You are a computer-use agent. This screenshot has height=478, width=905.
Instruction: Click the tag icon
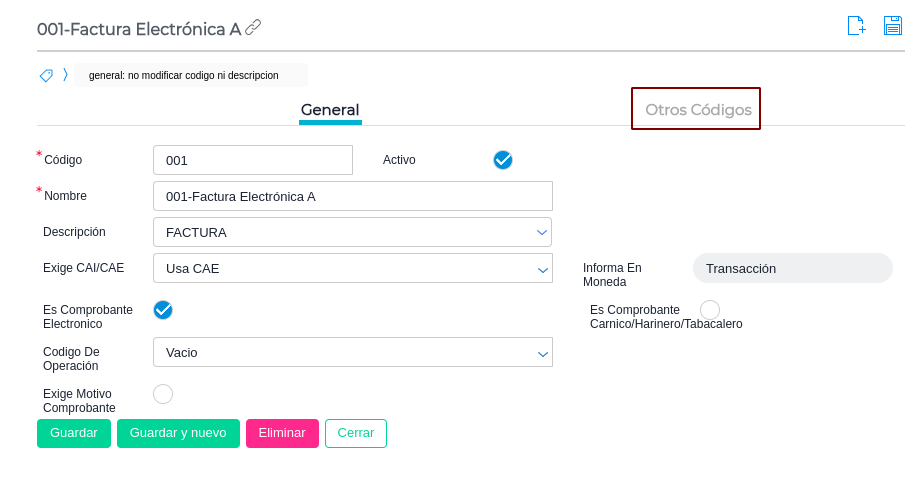pyautogui.click(x=46, y=75)
